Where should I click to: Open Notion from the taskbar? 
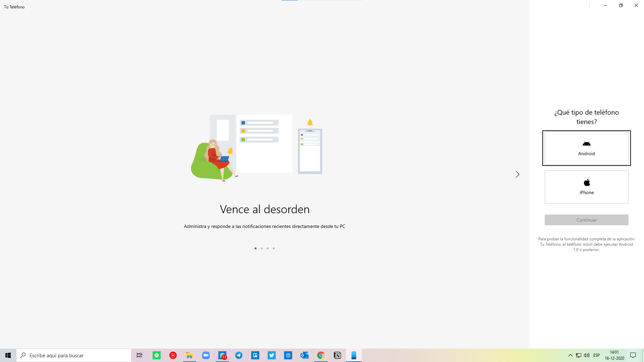pyautogui.click(x=337, y=355)
